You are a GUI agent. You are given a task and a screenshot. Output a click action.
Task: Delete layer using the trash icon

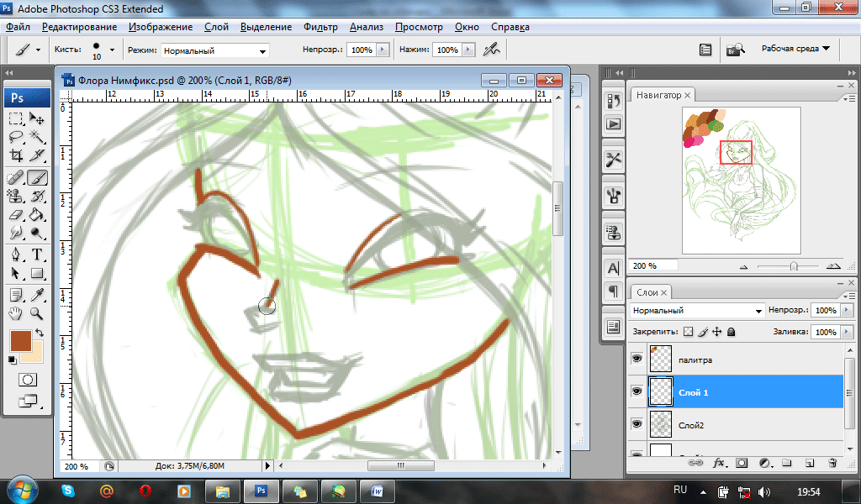(x=832, y=462)
